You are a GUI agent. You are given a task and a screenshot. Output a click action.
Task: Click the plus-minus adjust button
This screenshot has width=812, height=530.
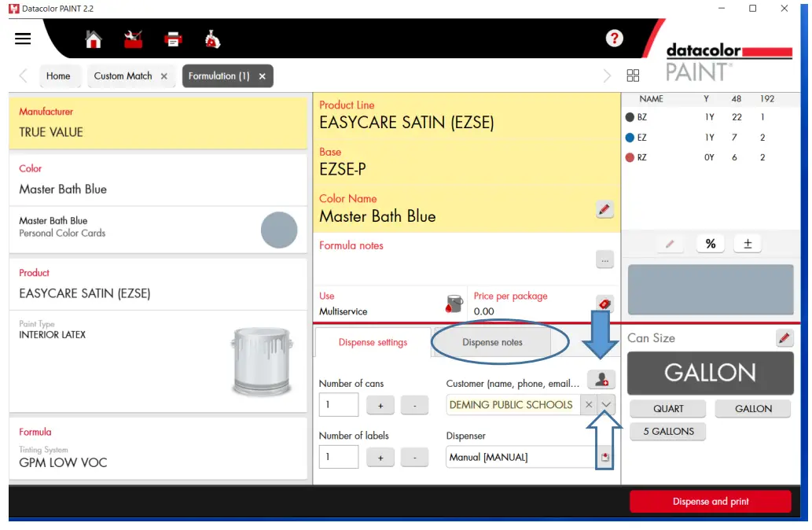point(748,244)
